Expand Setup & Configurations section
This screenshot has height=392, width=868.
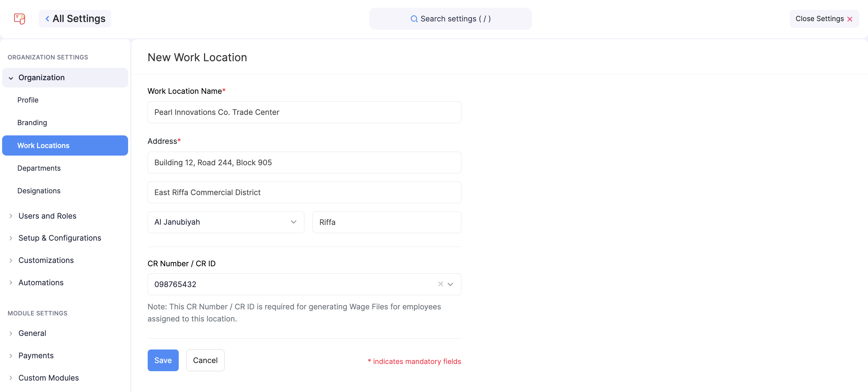click(11, 238)
